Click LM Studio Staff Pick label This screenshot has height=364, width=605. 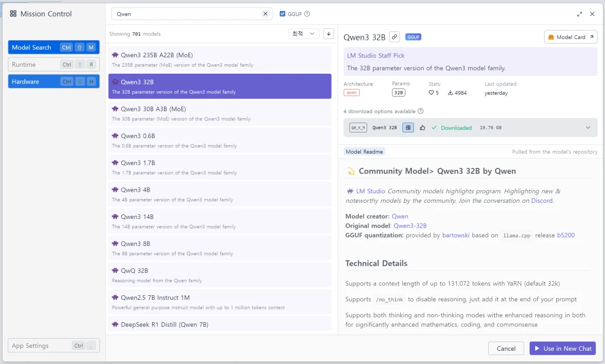point(376,56)
